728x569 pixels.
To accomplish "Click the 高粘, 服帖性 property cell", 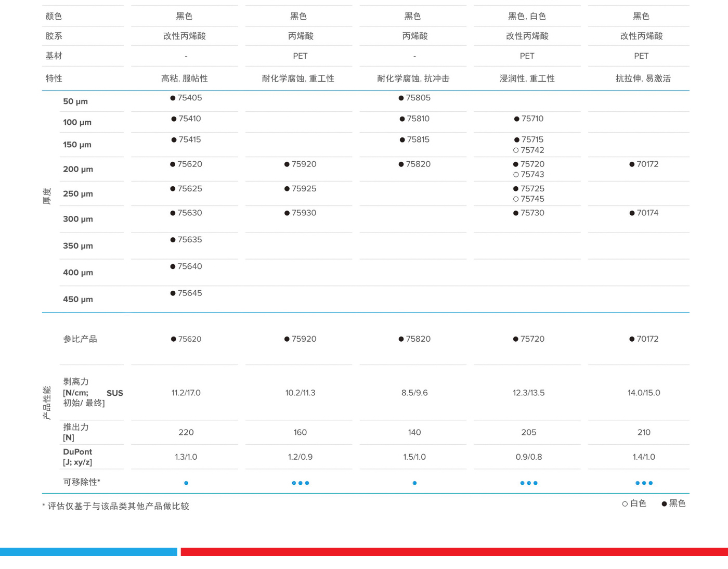I will 185,79.
